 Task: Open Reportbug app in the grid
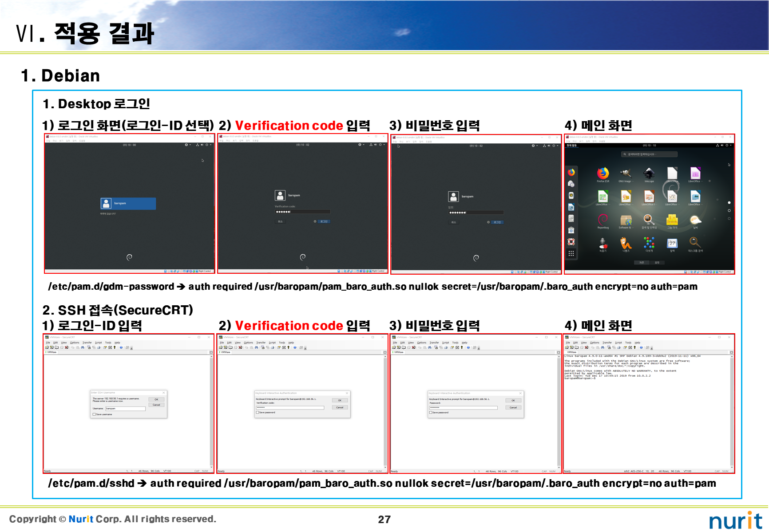click(603, 220)
